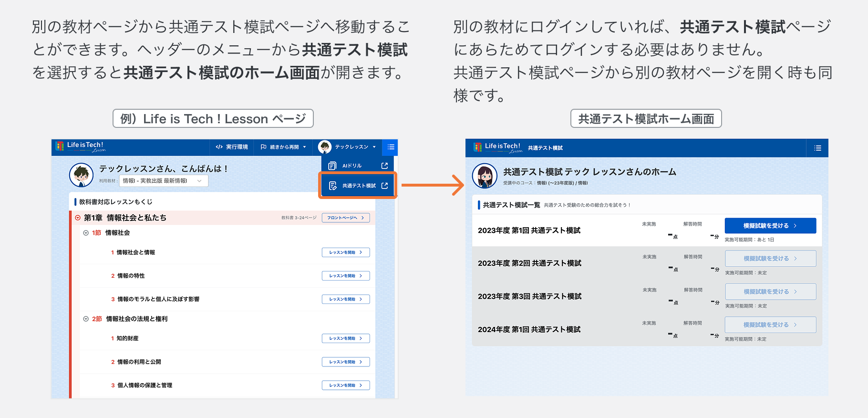Select AIドリル from the header menu
868x418 pixels.
(x=358, y=166)
